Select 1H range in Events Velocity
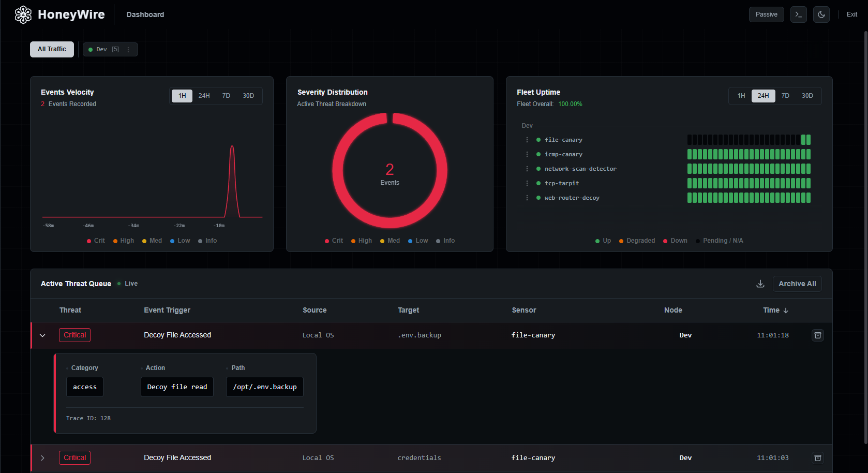Screen dimensions: 868x473 (182, 96)
